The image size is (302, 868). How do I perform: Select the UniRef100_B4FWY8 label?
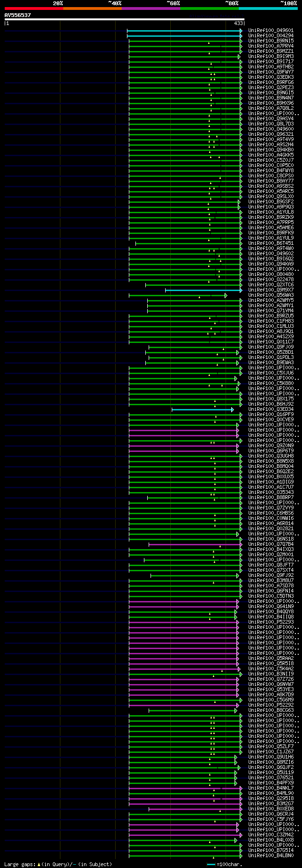(x=271, y=171)
